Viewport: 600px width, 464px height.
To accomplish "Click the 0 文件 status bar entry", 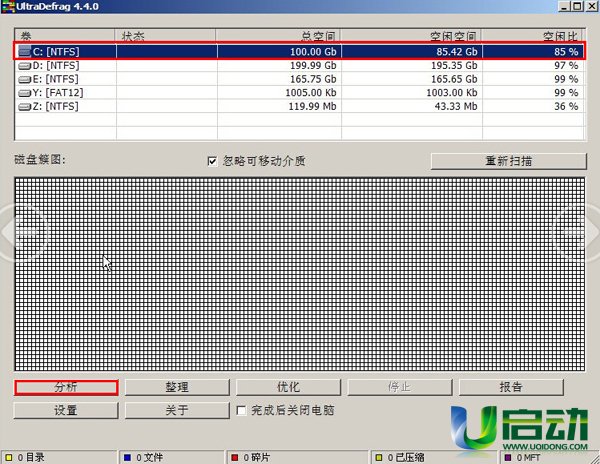I will (x=172, y=457).
